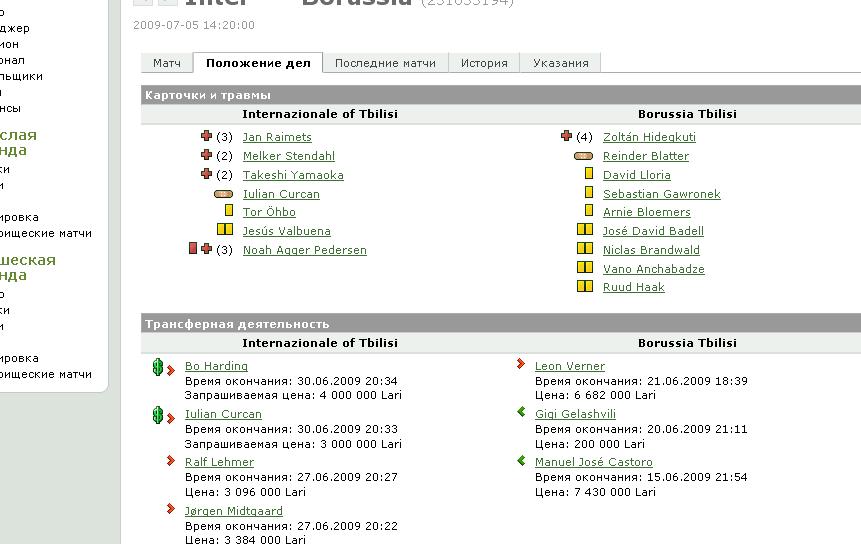The image size is (861, 544).
Task: Click yellow card icon beside Arnie Bloemers
Action: [589, 210]
